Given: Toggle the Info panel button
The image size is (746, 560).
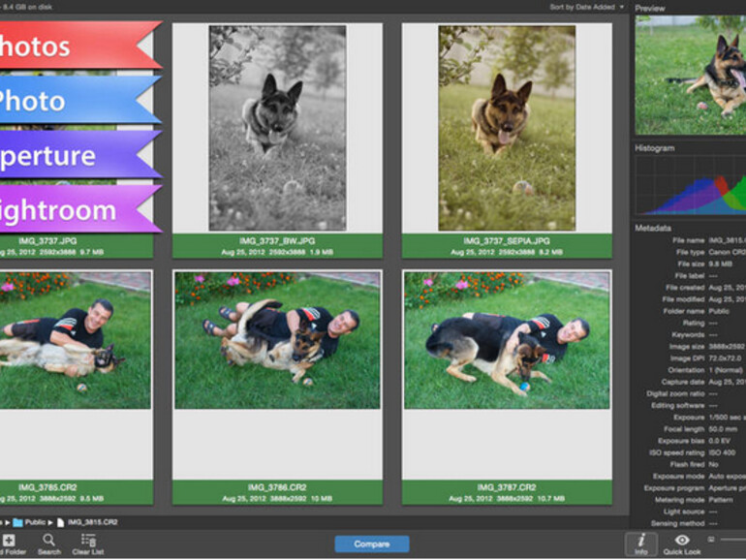Looking at the screenshot, I should click(641, 544).
